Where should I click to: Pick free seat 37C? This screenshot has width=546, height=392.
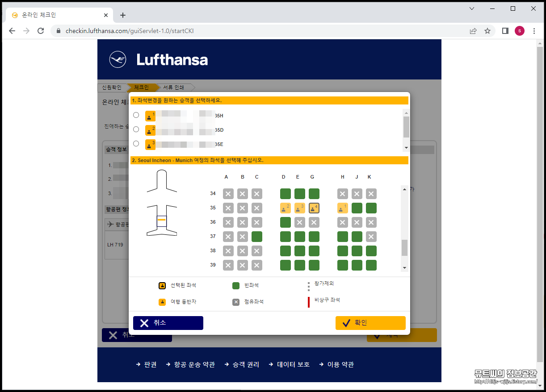[x=257, y=237]
